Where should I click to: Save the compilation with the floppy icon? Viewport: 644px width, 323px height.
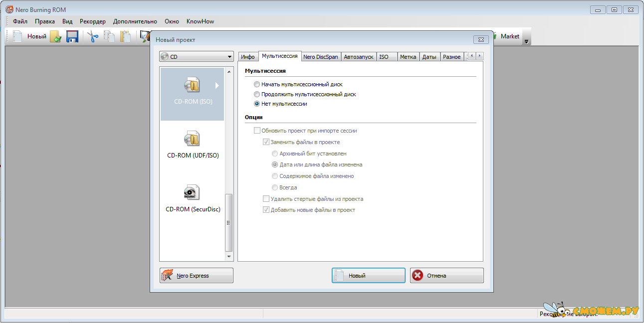[x=72, y=36]
